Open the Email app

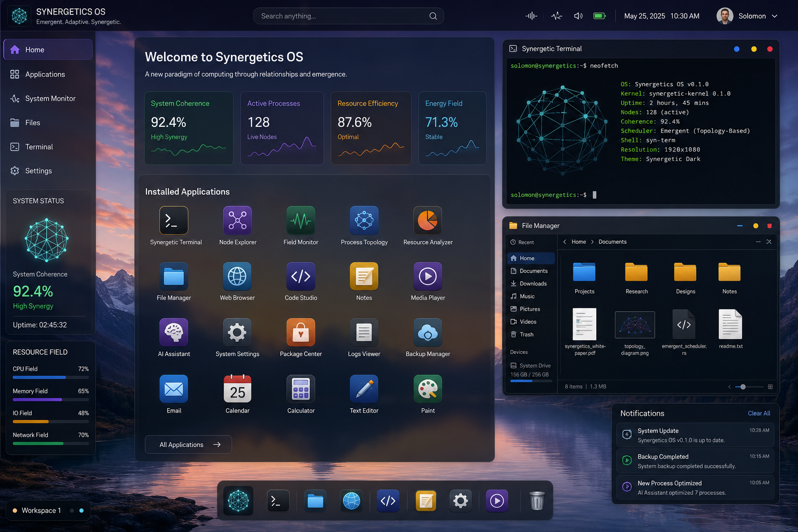174,389
